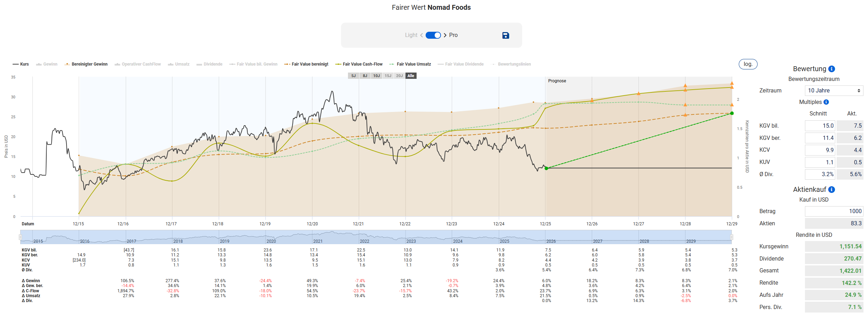
Task: Toggle the Light/Pro mode switch
Action: 433,35
